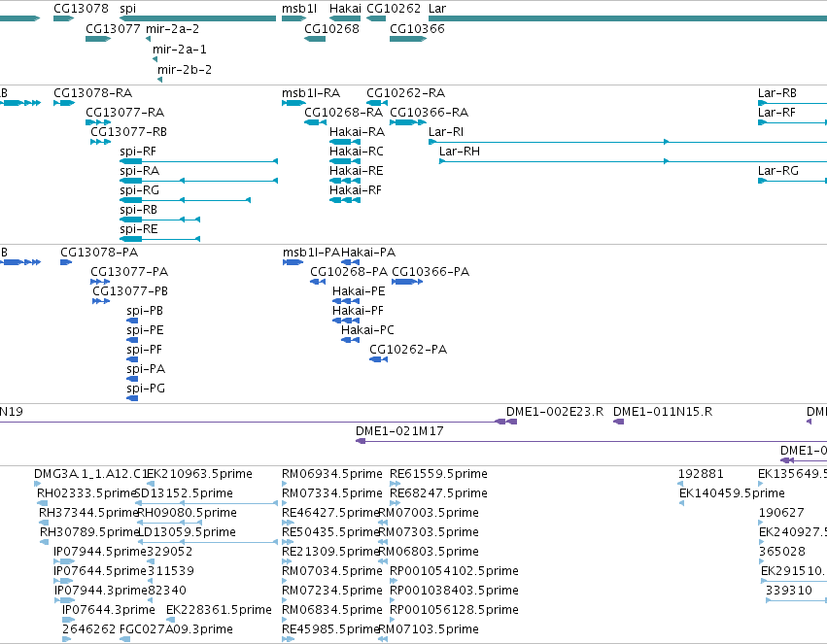Select transcript msb1l-RA
Viewport: 827px width, 644px height.
[x=311, y=92]
